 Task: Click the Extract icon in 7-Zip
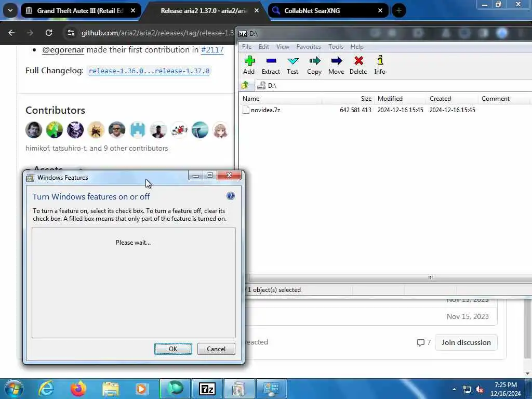pos(271,65)
